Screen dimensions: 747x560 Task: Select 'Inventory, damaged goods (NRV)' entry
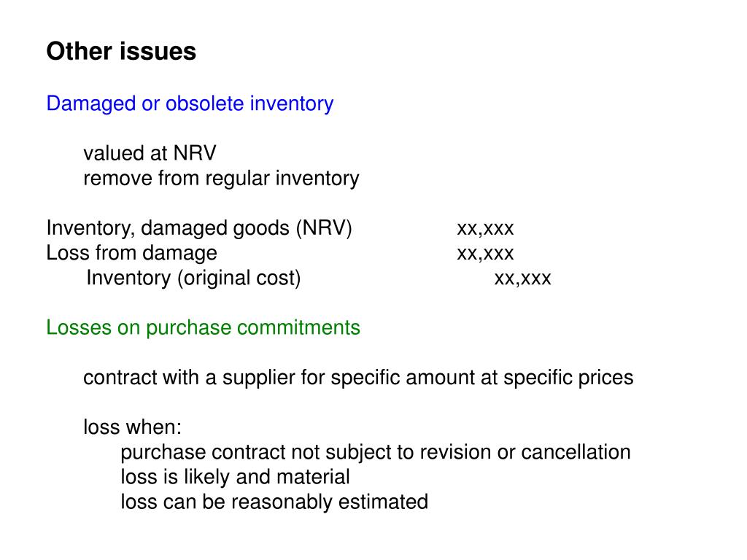pyautogui.click(x=199, y=228)
